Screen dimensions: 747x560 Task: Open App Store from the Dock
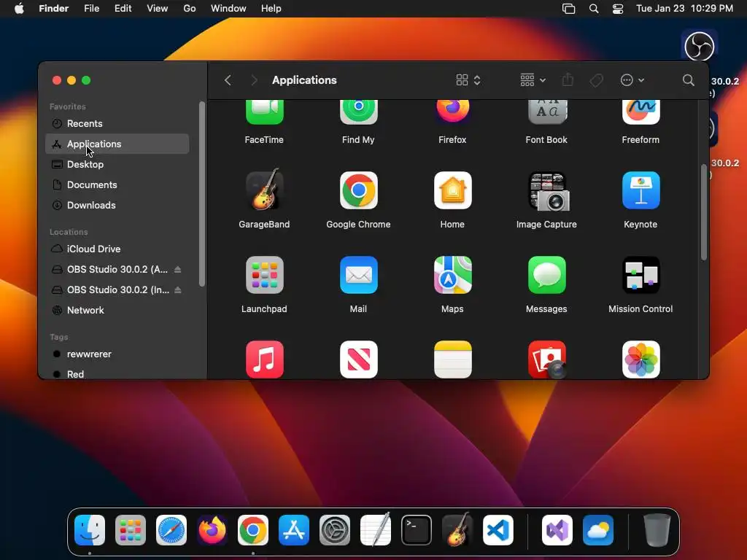point(294,530)
